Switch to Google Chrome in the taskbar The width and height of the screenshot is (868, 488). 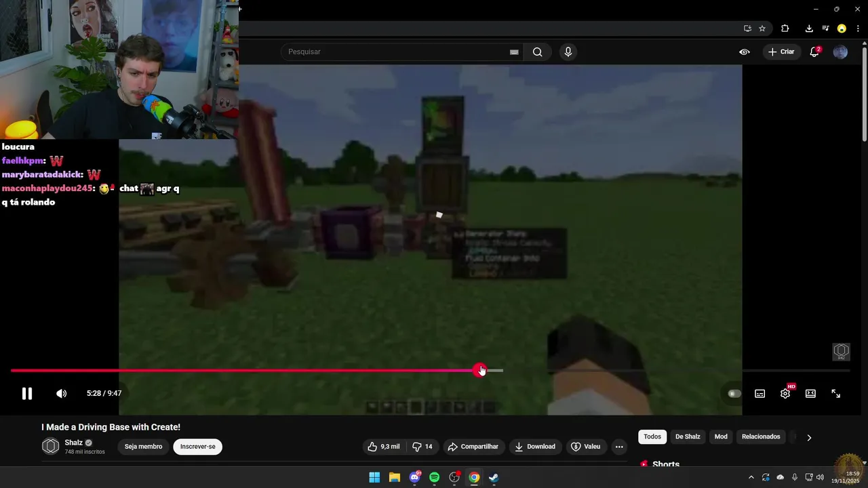pyautogui.click(x=474, y=477)
